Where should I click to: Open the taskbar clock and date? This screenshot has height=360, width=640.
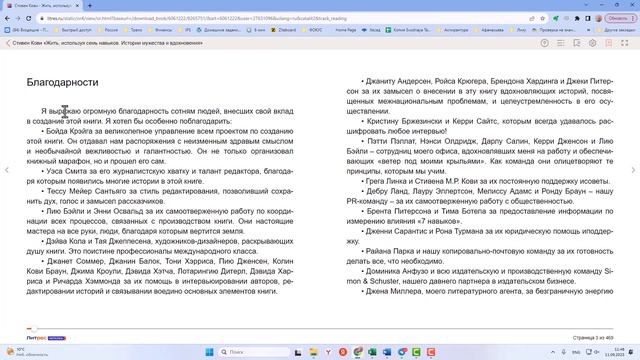[x=614, y=352]
